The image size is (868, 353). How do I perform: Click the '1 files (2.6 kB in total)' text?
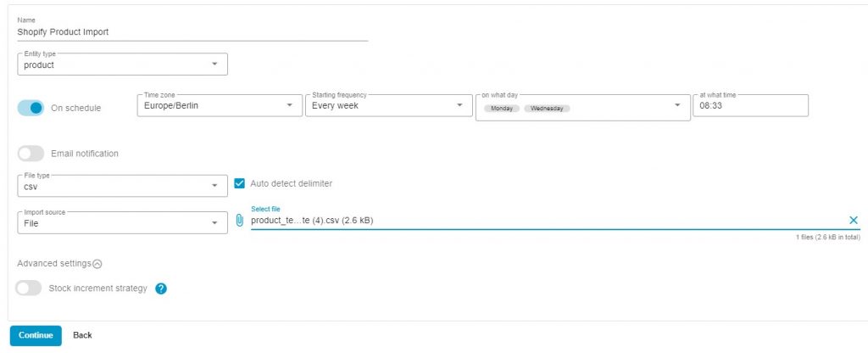tap(828, 238)
